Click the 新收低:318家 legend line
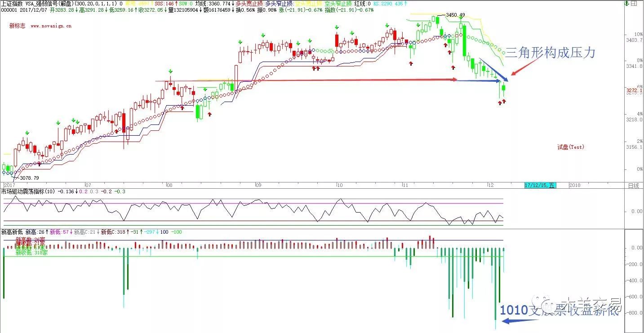Image resolution: width=644 pixels, height=333 pixels. (31, 253)
